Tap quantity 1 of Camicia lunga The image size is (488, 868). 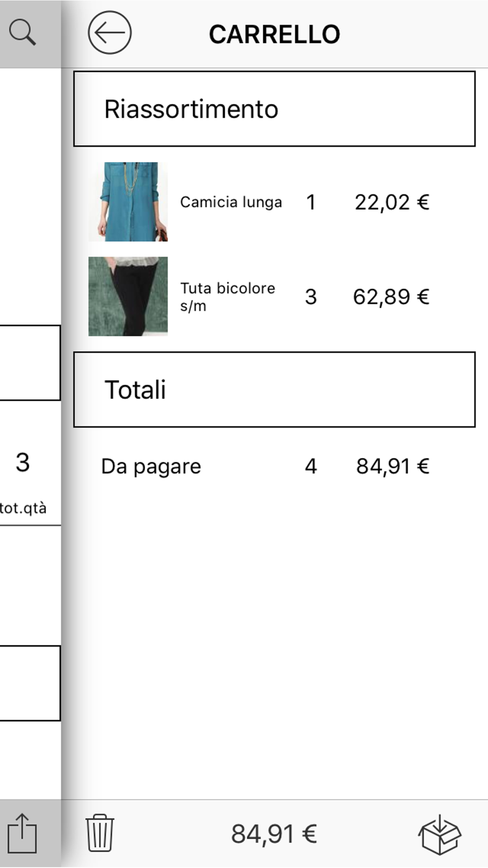tap(311, 202)
